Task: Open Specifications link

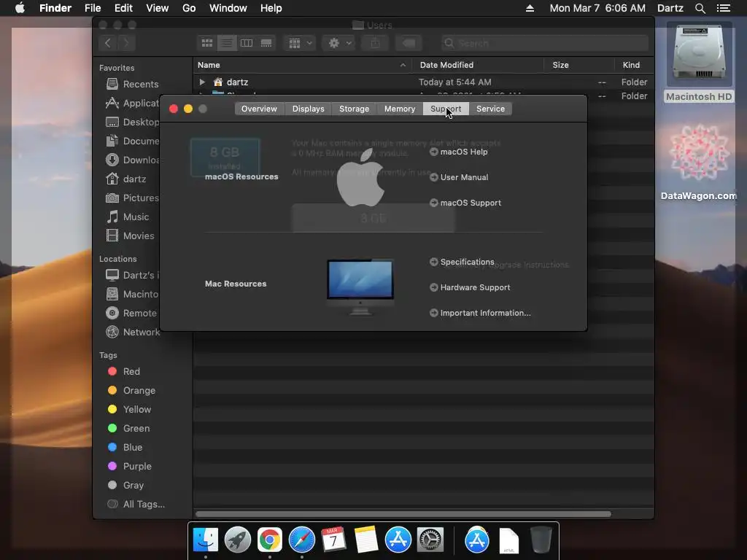Action: [x=467, y=262]
